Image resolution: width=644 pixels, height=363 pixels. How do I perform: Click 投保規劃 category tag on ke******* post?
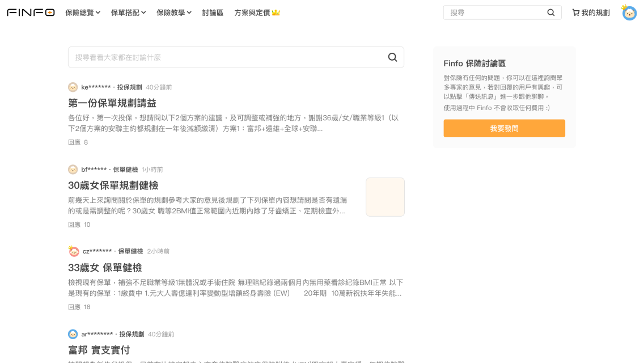pyautogui.click(x=129, y=87)
